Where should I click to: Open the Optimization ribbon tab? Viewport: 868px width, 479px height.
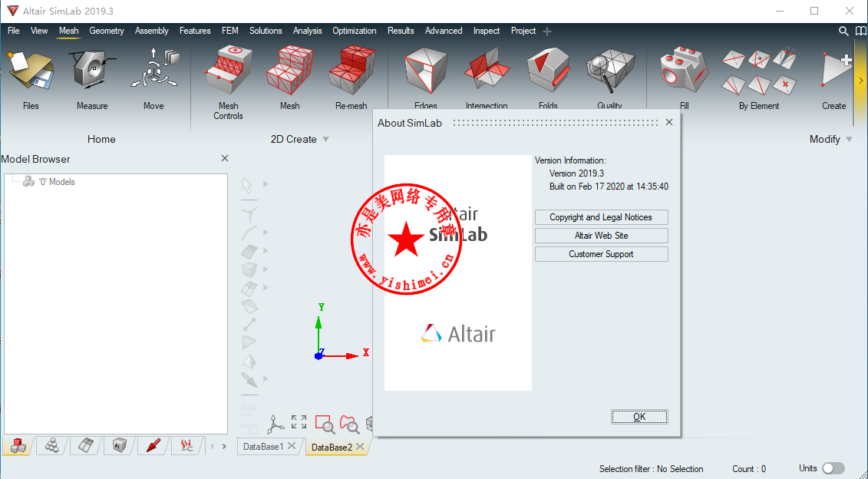point(355,31)
